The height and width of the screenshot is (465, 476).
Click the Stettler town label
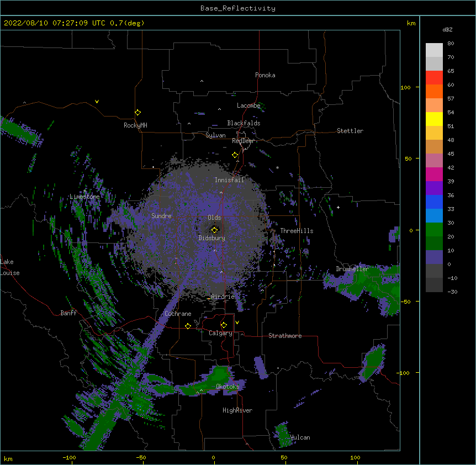[x=350, y=131]
